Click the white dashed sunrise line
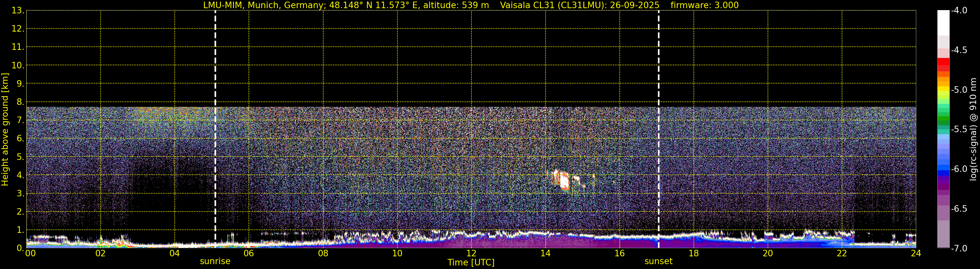The image size is (980, 269). (x=215, y=114)
